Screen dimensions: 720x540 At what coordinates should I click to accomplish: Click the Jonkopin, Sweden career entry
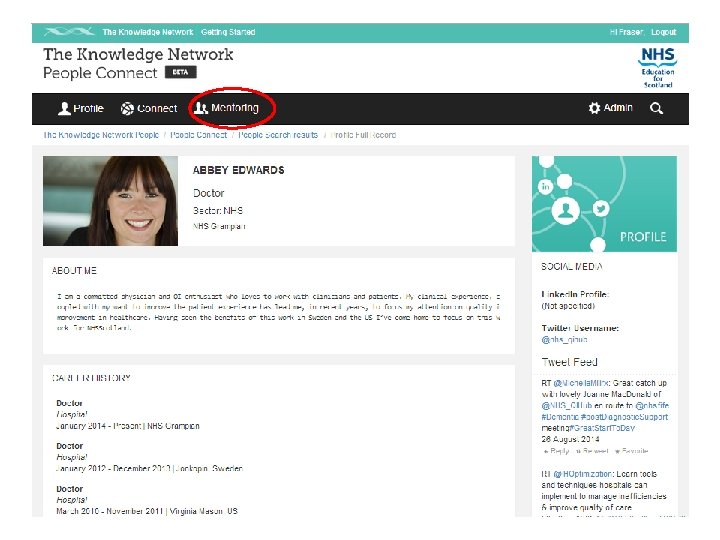point(149,469)
